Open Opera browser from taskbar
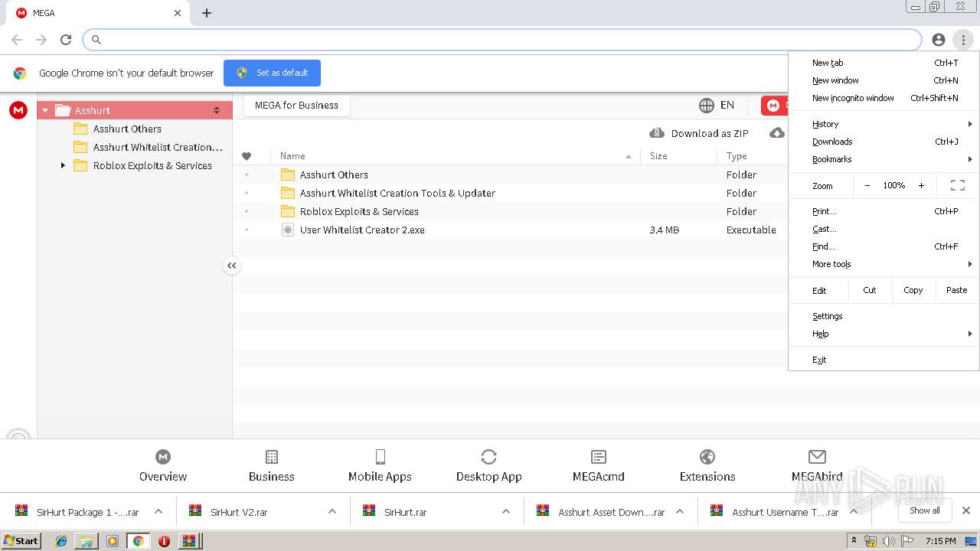Screen dimensions: 980x551 pyautogui.click(x=164, y=541)
